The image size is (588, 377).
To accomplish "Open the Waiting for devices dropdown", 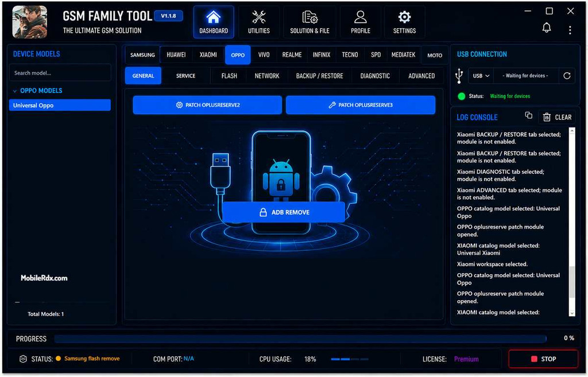I will 526,76.
